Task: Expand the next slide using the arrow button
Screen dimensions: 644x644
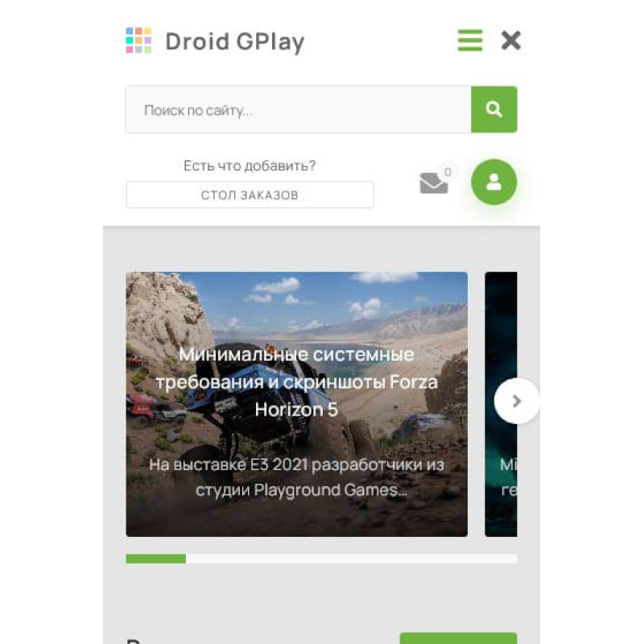Action: [518, 400]
